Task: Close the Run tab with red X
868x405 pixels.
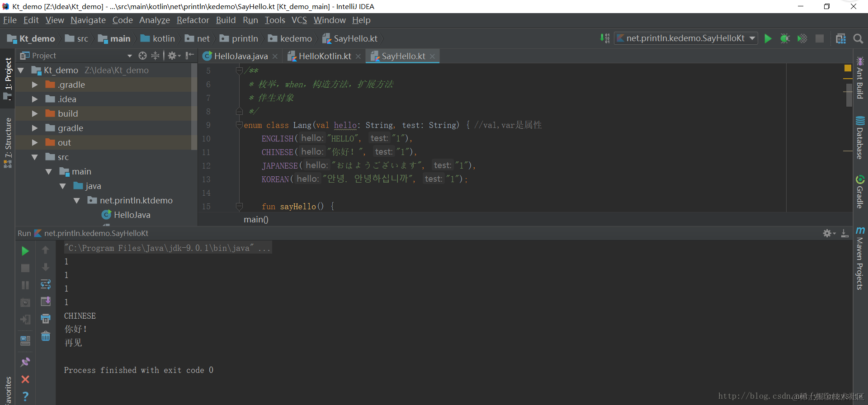Action: (25, 379)
